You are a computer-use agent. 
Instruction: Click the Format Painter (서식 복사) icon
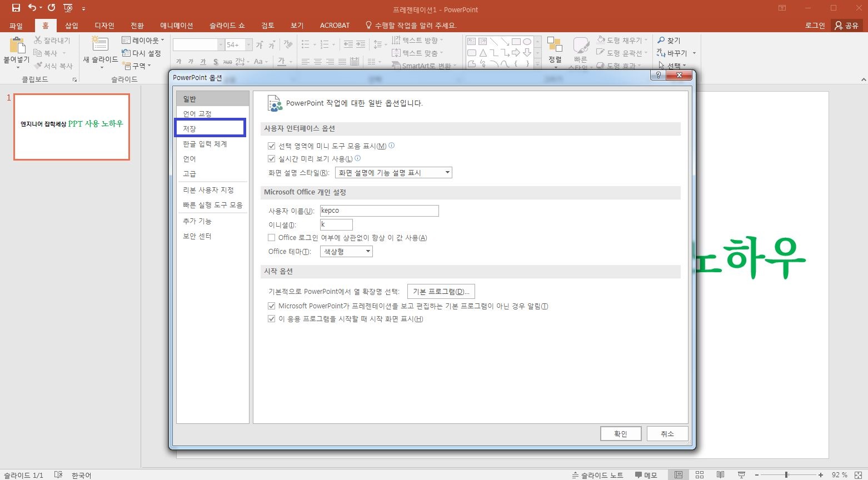pyautogui.click(x=38, y=66)
